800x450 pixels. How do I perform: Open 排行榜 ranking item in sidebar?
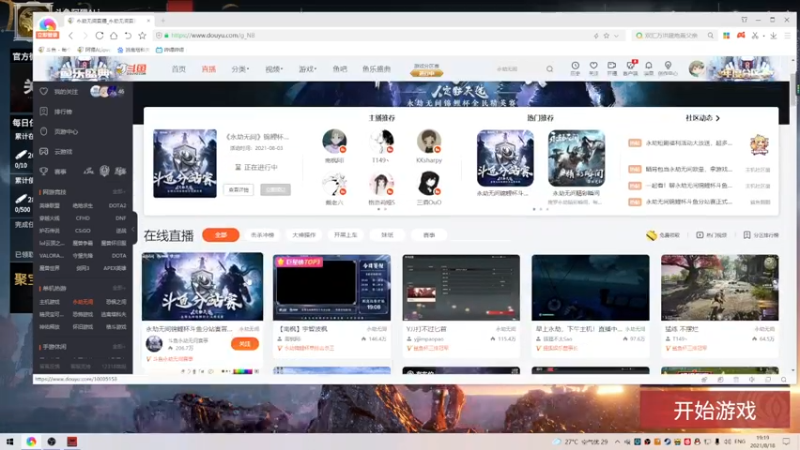point(56,111)
